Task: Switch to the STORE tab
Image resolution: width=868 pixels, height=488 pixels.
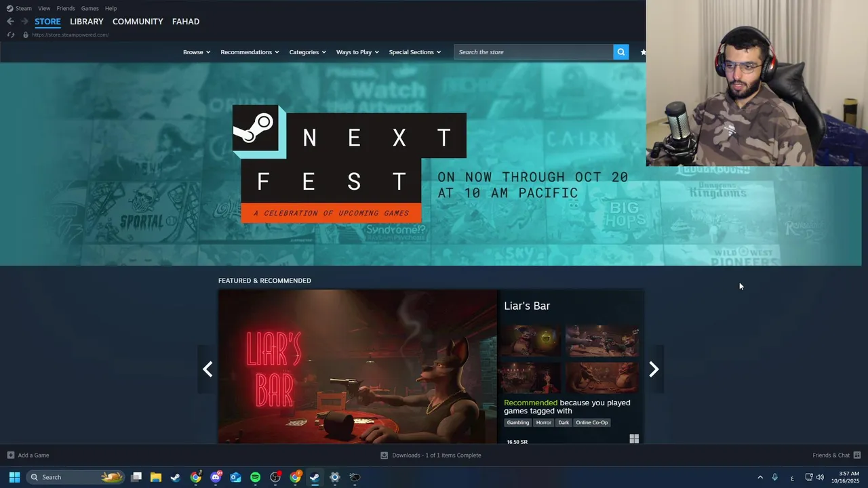Action: (x=47, y=22)
